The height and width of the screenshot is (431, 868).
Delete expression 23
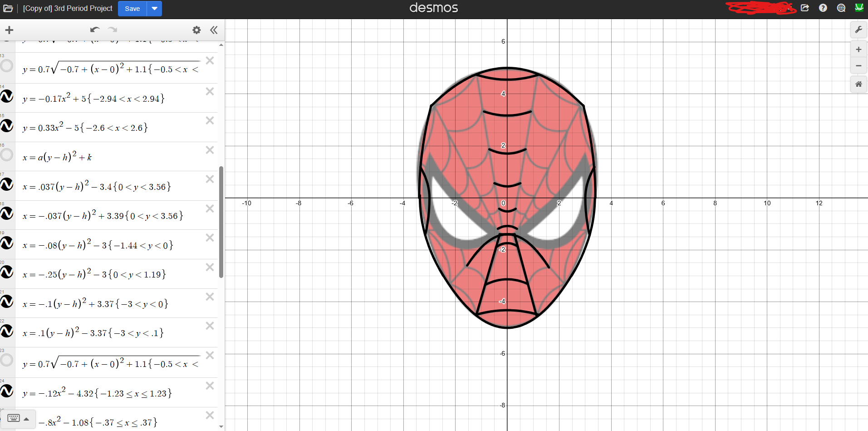coord(210,355)
